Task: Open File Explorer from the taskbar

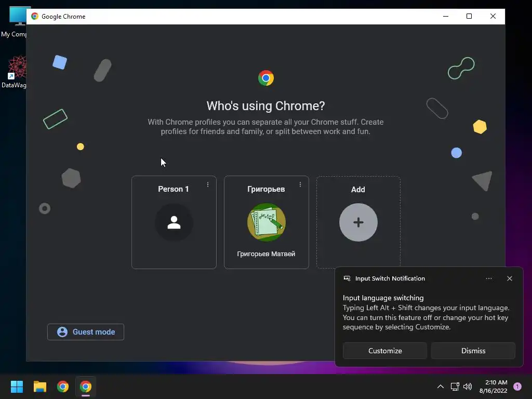Action: 39,387
